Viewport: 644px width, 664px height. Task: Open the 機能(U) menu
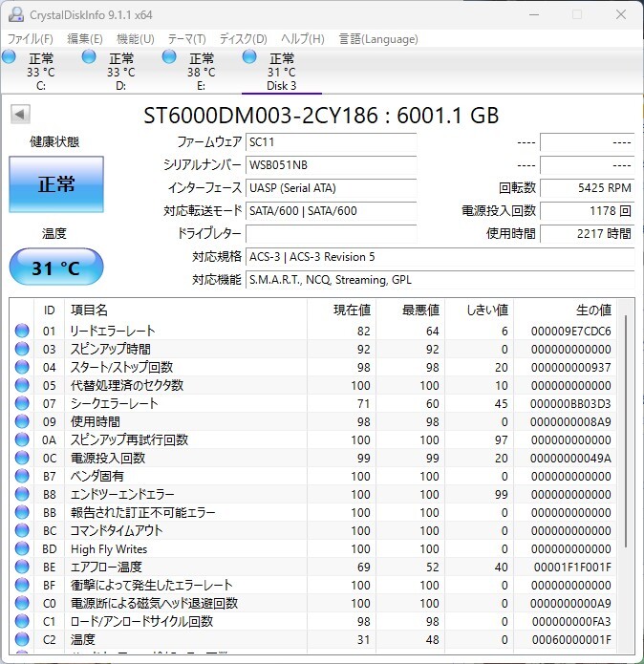tap(135, 39)
